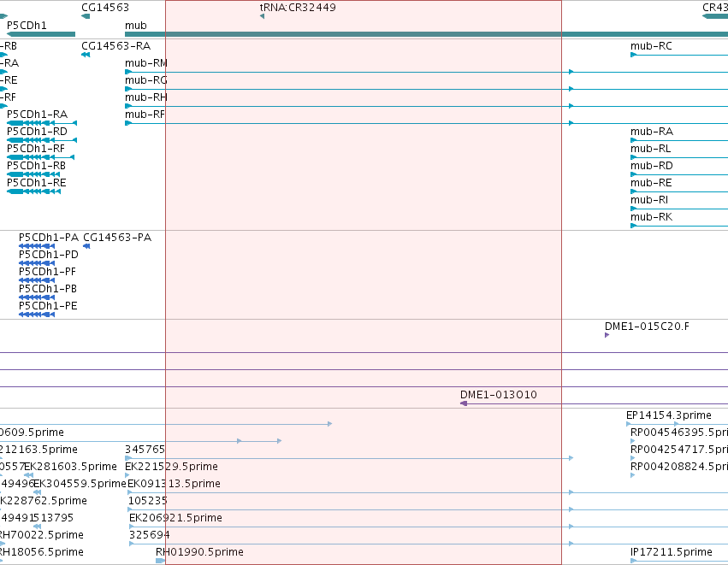
Task: Click the P5CDh1 gene label
Action: coord(27,26)
